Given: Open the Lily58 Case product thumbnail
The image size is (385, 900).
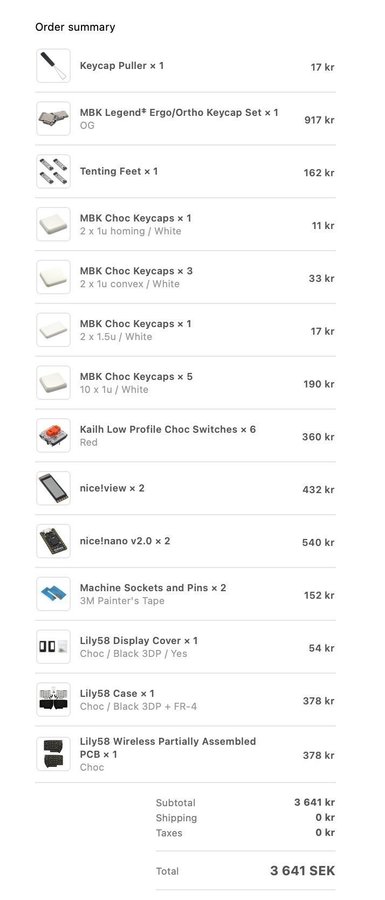Looking at the screenshot, I should point(53,700).
